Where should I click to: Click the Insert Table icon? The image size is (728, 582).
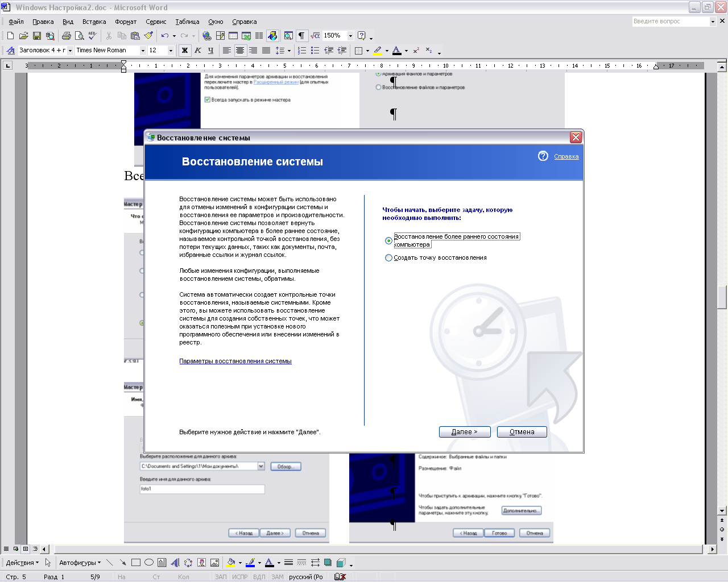[233, 36]
